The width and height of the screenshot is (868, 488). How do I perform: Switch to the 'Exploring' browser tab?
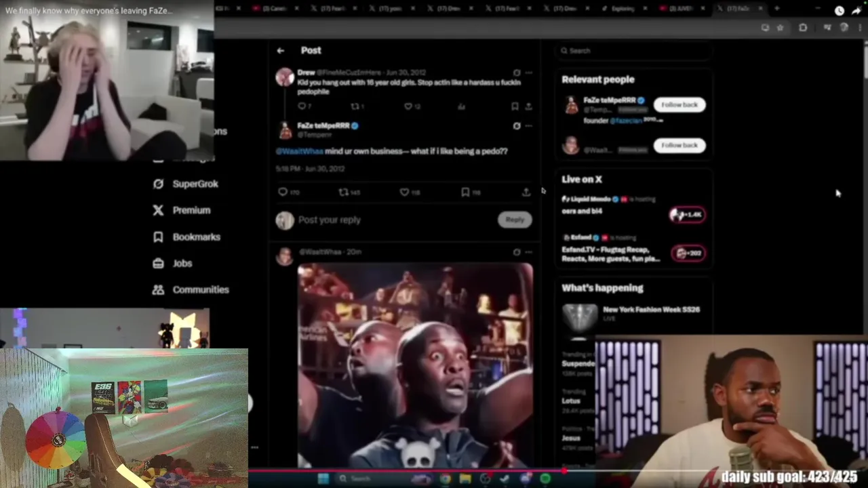(623, 9)
